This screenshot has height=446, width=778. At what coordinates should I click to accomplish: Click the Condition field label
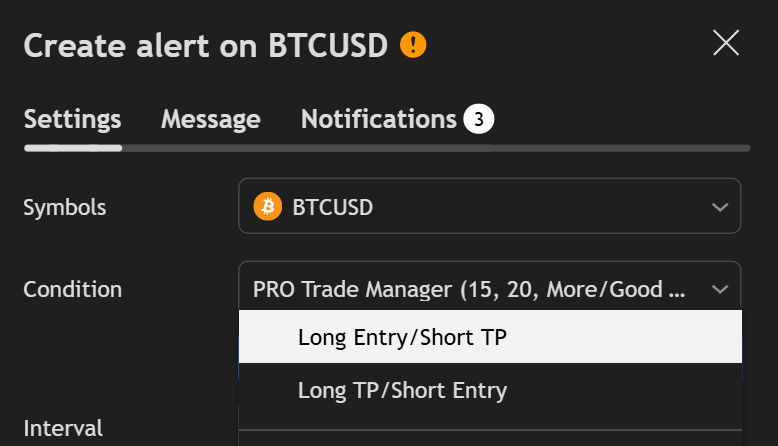72,290
